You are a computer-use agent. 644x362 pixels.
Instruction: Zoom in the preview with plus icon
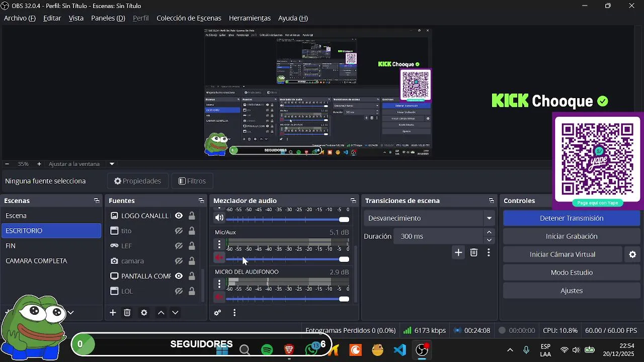tap(39, 164)
